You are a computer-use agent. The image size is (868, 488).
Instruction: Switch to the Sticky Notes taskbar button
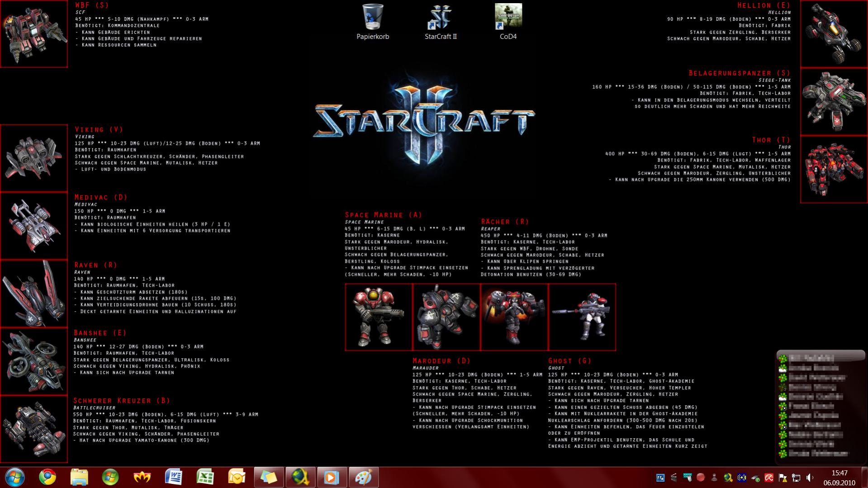pyautogui.click(x=269, y=477)
